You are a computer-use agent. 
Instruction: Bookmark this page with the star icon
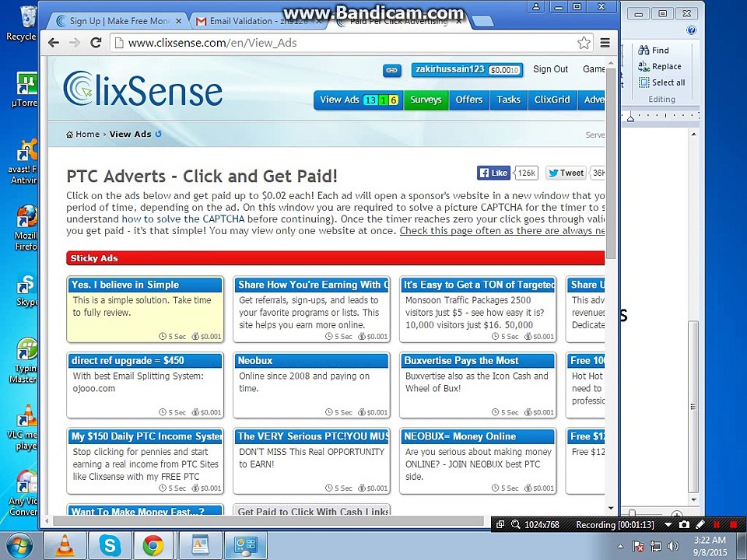[584, 43]
